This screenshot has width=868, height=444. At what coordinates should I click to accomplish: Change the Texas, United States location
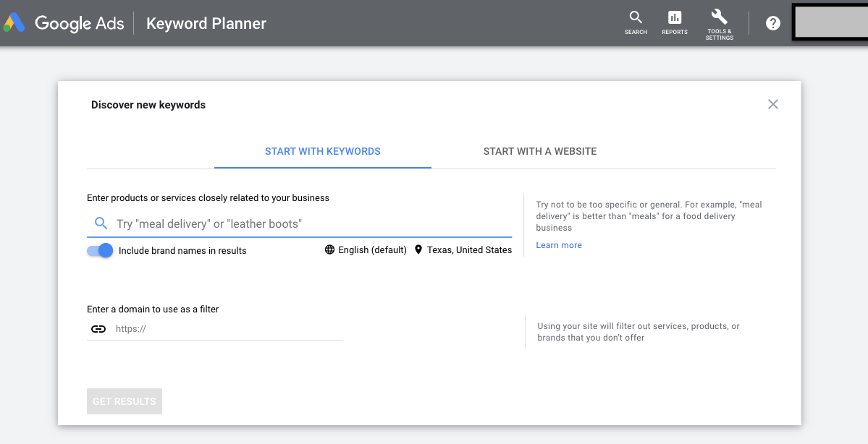pyautogui.click(x=469, y=250)
